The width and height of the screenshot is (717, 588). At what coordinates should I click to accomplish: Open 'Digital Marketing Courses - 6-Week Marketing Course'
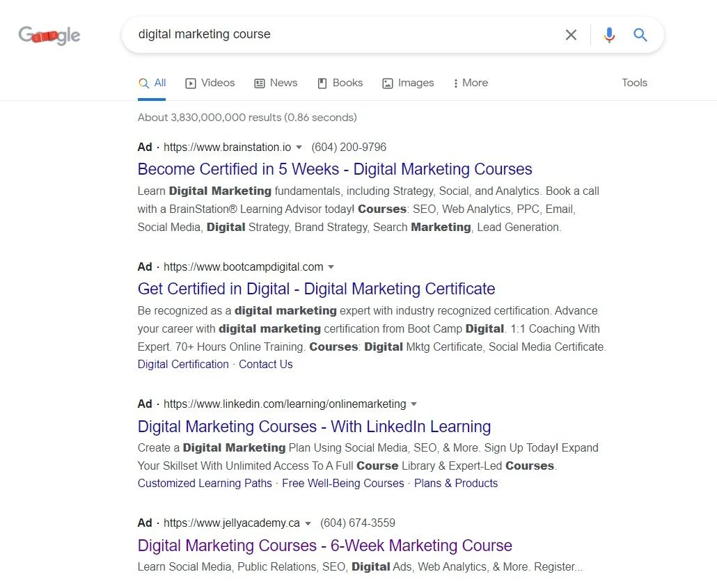point(324,546)
